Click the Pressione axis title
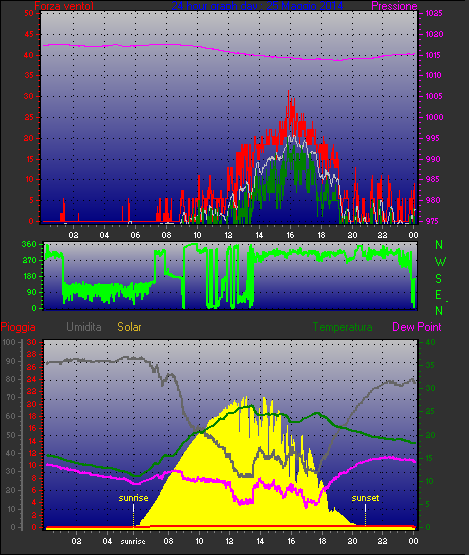The width and height of the screenshot is (469, 555). point(394,6)
